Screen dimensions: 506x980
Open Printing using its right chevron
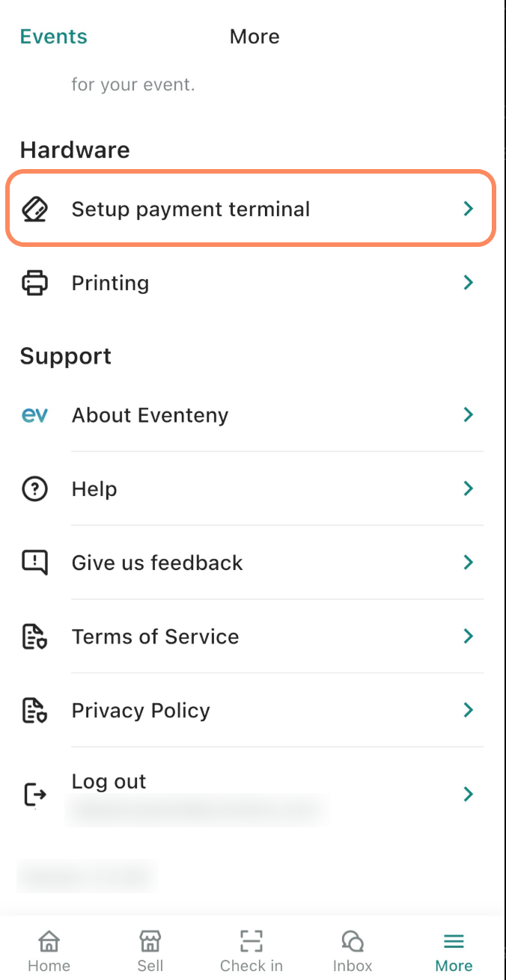(x=469, y=283)
